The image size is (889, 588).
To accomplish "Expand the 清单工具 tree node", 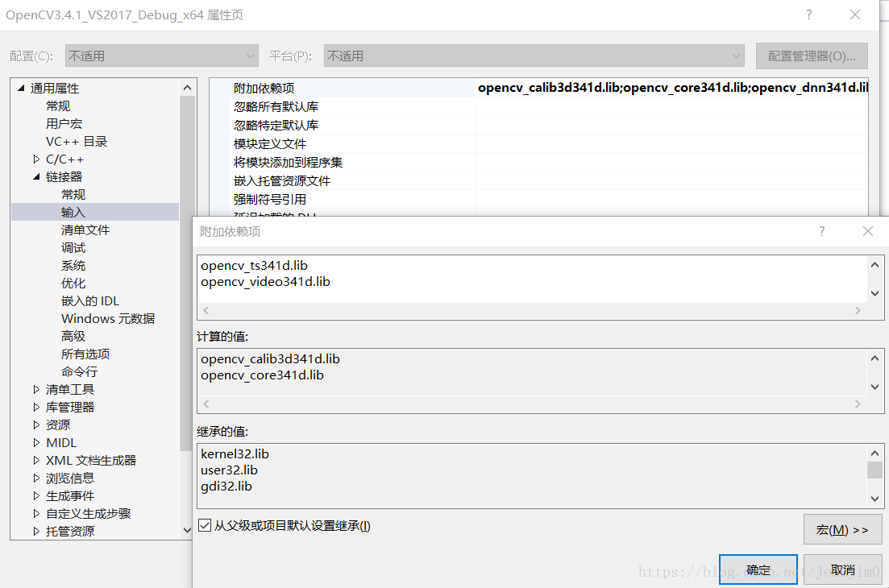I will tap(36, 389).
